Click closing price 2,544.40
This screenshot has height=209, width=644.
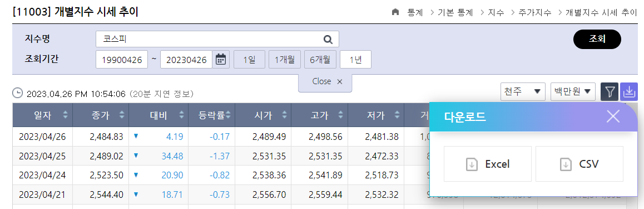click(x=106, y=195)
